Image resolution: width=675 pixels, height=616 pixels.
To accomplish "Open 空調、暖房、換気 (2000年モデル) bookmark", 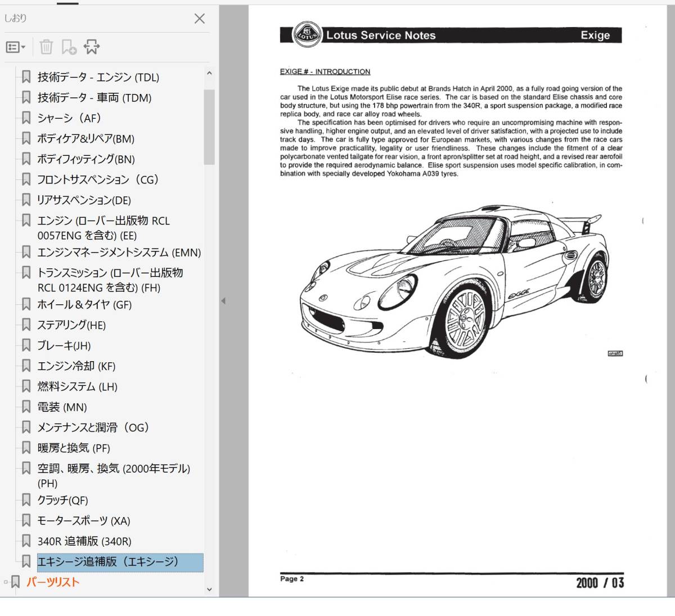I will (x=114, y=476).
